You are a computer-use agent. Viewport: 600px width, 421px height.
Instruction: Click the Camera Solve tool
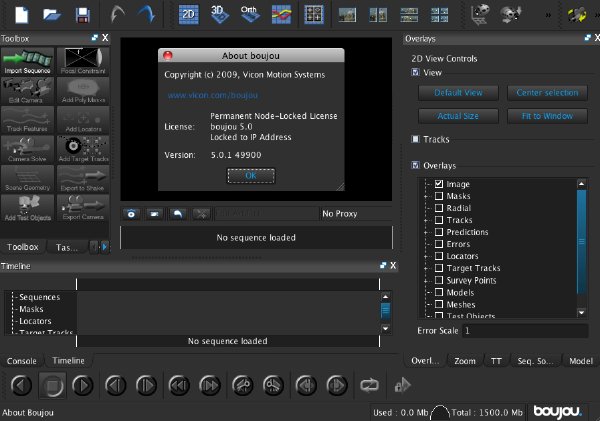[x=27, y=149]
